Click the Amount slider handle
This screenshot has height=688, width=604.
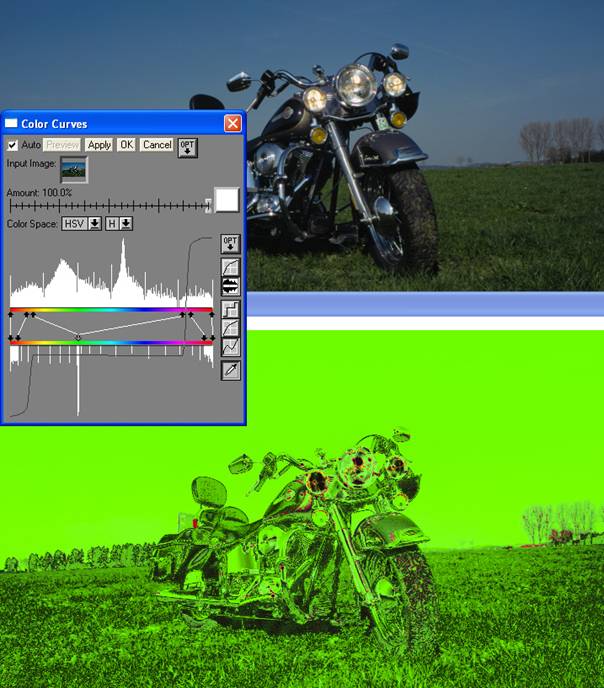click(208, 205)
